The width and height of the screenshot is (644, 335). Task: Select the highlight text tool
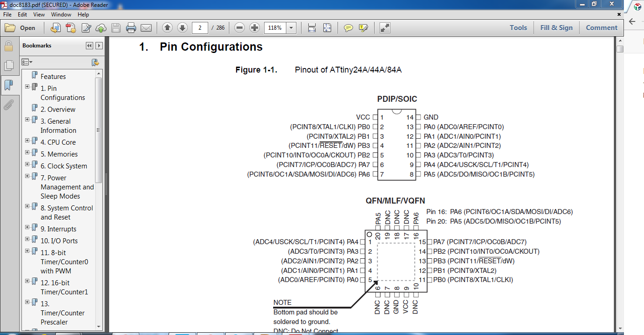(364, 28)
